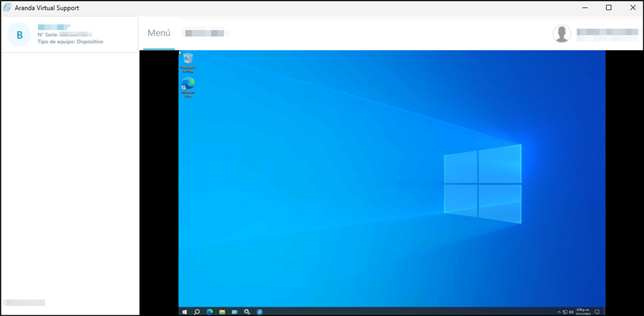Screen dimensions: 644x316
Task: Click the 'N° Serie' label
Action: tap(48, 34)
